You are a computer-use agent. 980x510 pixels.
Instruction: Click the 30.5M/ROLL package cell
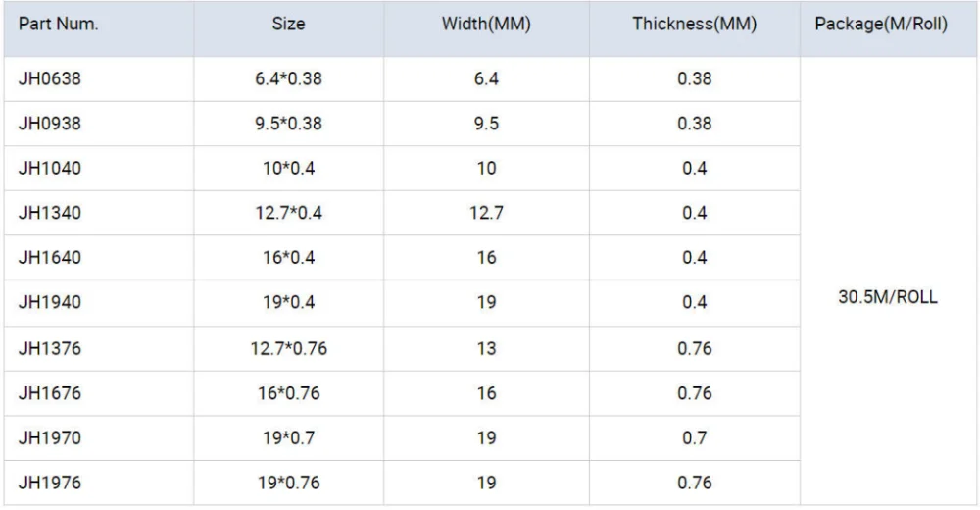click(887, 298)
